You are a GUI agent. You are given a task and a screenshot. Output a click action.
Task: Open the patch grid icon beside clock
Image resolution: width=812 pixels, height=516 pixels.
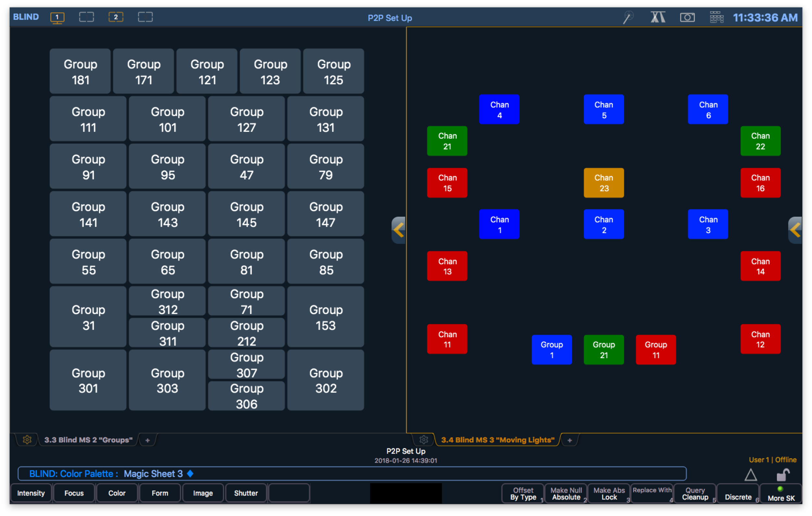[x=716, y=17]
